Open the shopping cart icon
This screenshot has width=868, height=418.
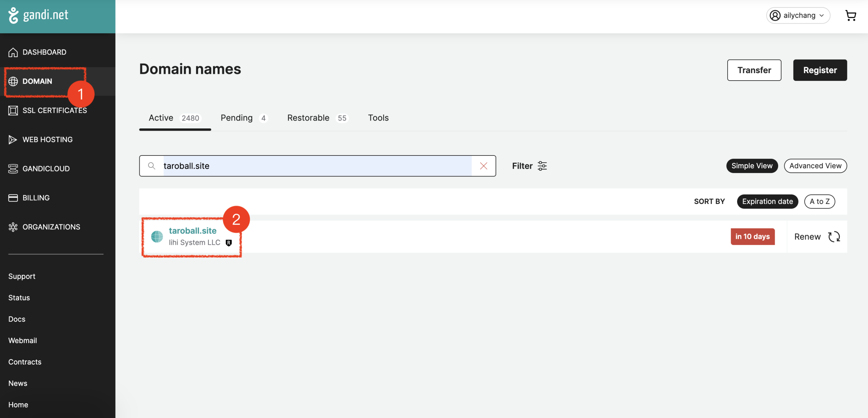pyautogui.click(x=850, y=16)
